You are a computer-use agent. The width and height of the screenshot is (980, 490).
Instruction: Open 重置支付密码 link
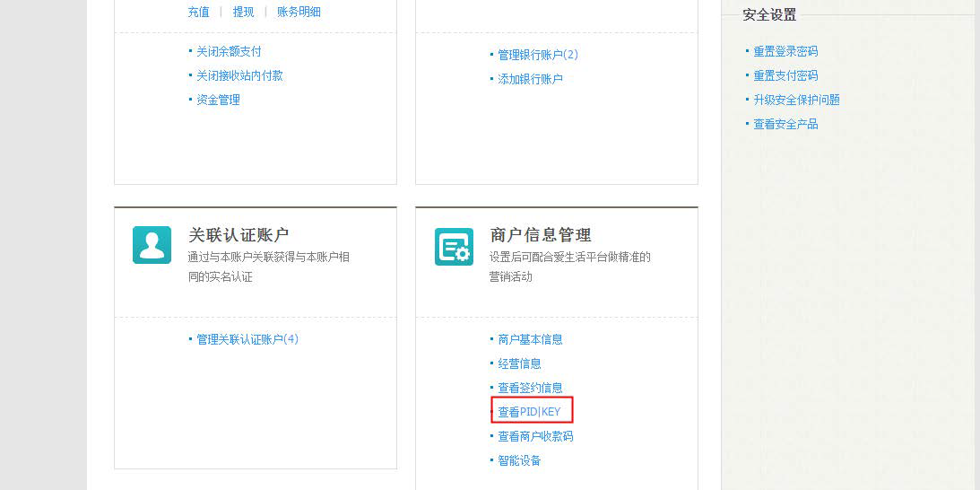tap(785, 75)
